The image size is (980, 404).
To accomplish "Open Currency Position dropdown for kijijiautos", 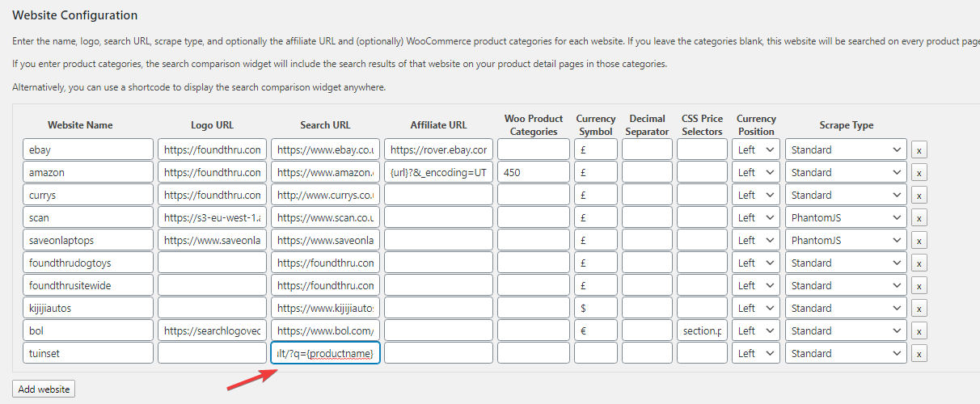I will point(756,308).
